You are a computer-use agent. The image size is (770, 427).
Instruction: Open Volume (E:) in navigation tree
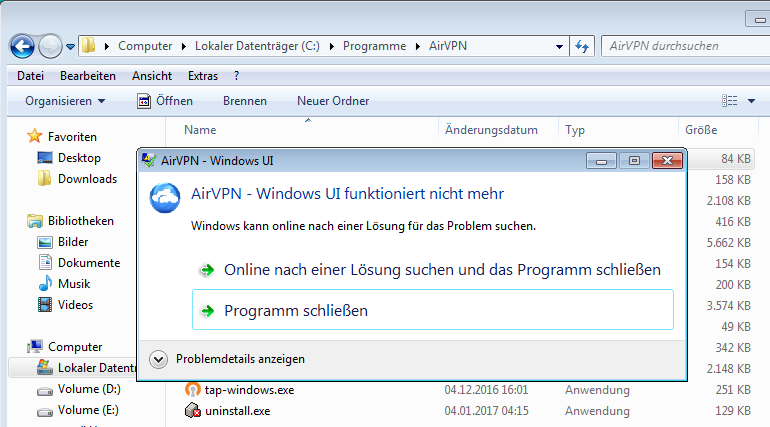click(88, 410)
